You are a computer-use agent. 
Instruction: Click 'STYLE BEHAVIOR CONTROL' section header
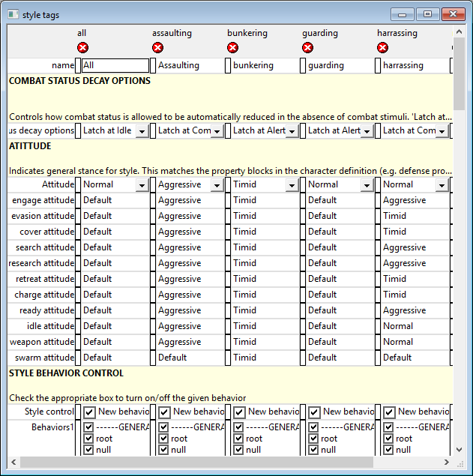[66, 373]
